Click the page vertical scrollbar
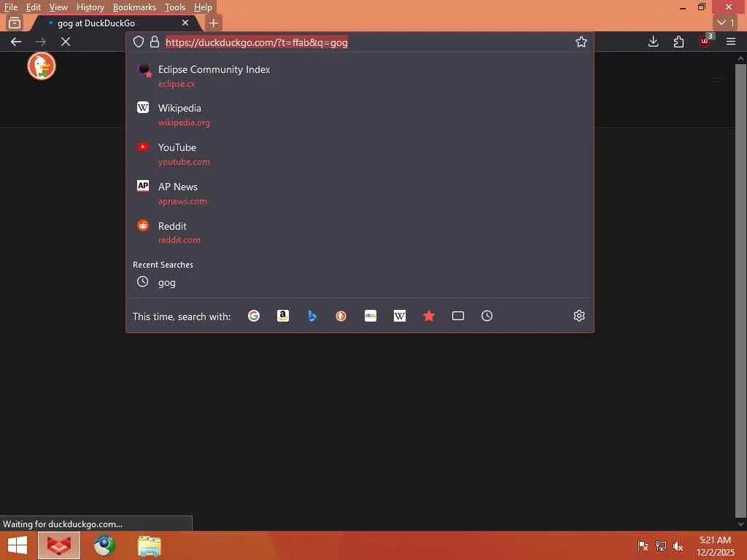 click(740, 290)
